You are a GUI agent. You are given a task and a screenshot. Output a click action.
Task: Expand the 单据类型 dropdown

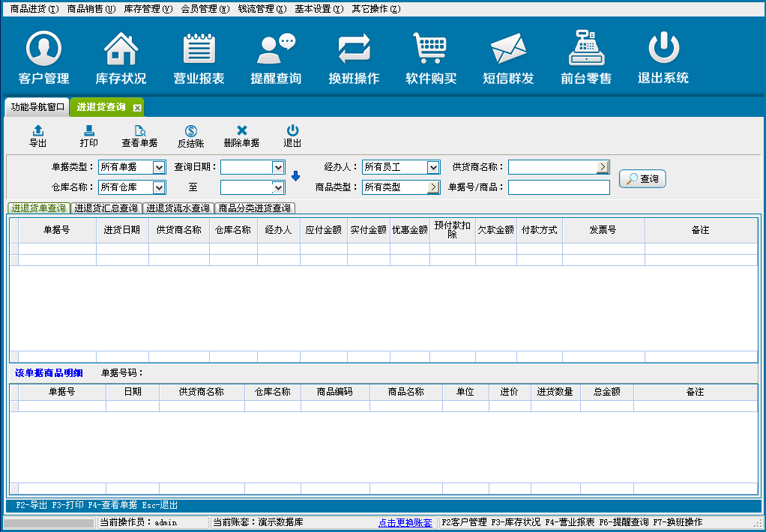point(159,167)
